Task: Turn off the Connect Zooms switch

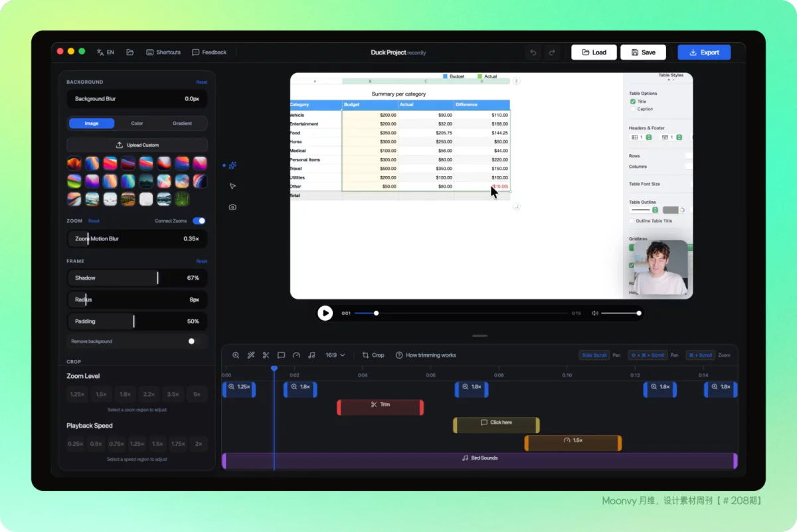Action: point(199,221)
